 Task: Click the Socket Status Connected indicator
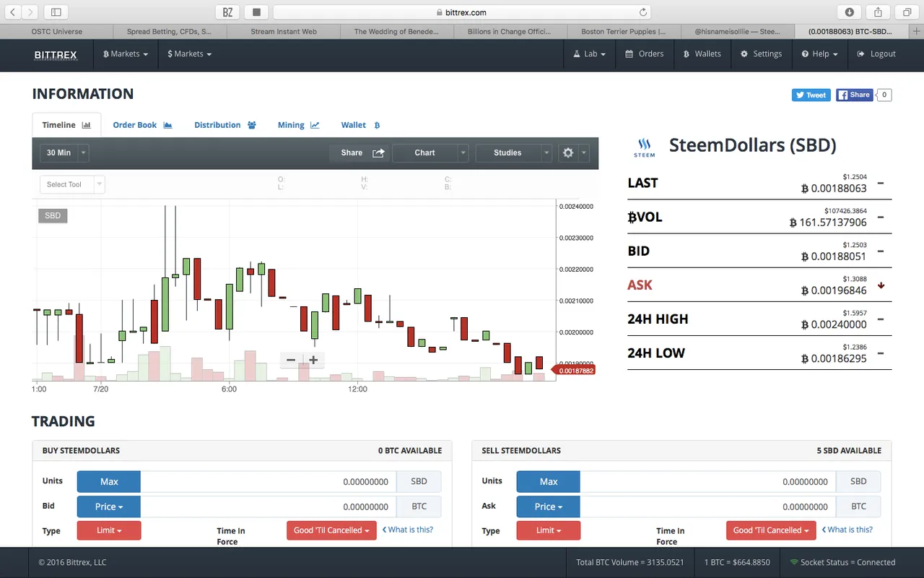point(842,562)
